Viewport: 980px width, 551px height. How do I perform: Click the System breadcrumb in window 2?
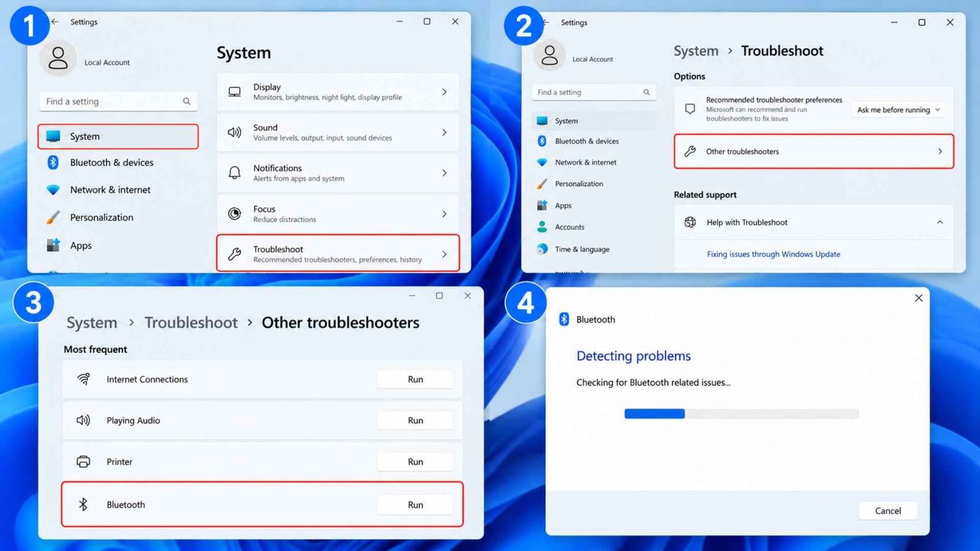pos(696,51)
